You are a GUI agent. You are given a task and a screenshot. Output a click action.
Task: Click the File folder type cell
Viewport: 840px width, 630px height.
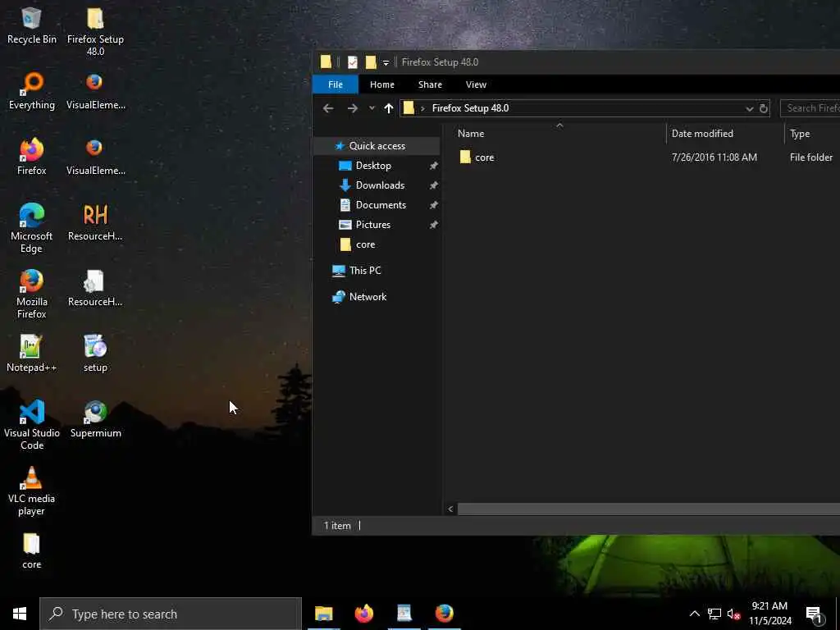[x=811, y=157]
